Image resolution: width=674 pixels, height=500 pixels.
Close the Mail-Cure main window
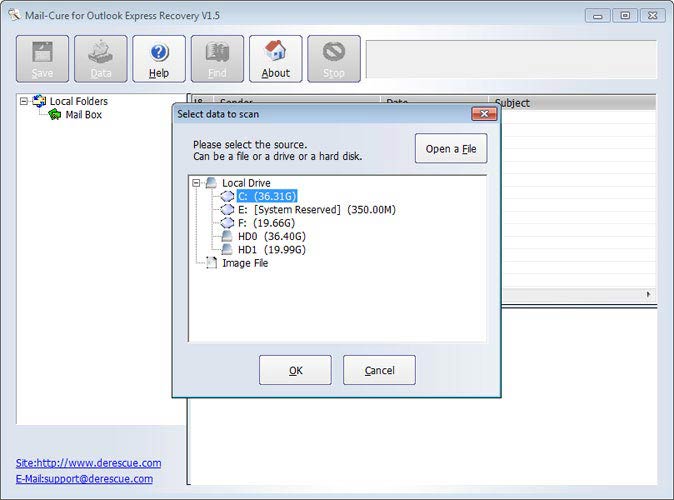[x=653, y=16]
